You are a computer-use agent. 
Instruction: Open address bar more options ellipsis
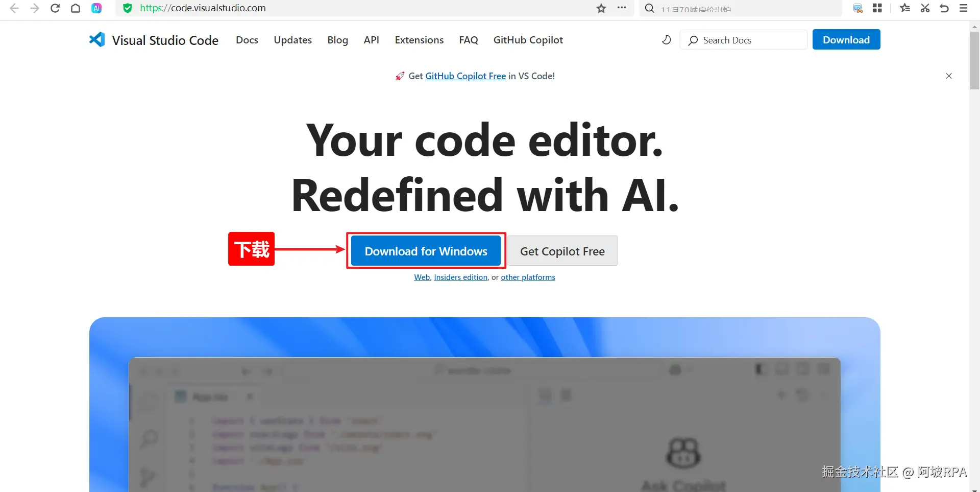(622, 8)
